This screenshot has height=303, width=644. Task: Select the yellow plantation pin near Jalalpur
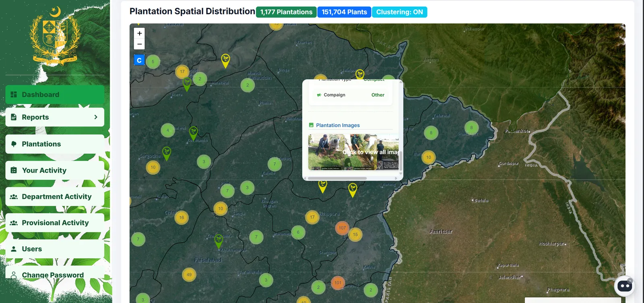coord(360,74)
